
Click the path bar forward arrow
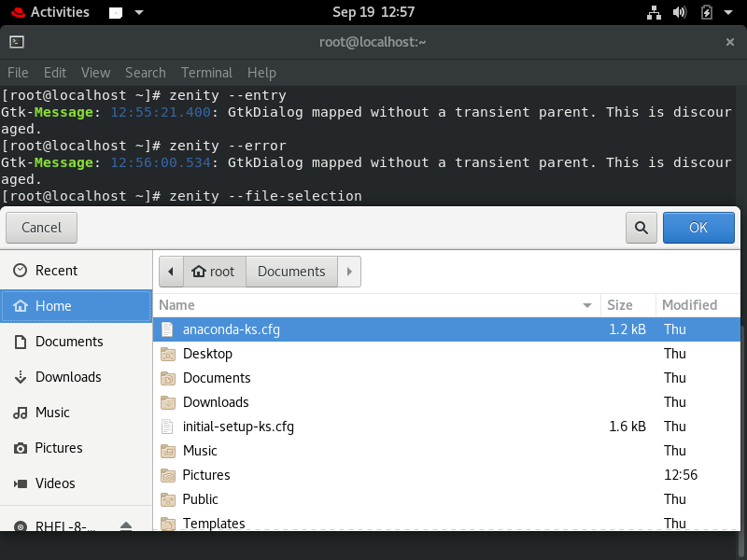coord(349,272)
